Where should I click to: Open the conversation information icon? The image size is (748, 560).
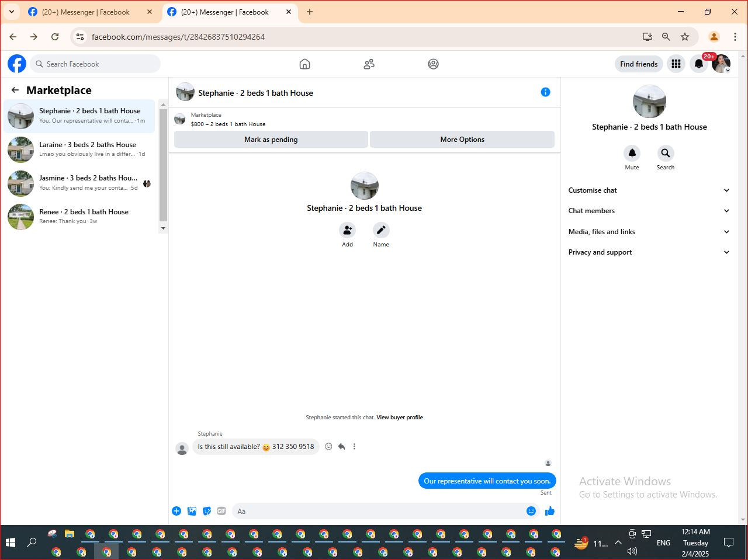(545, 92)
